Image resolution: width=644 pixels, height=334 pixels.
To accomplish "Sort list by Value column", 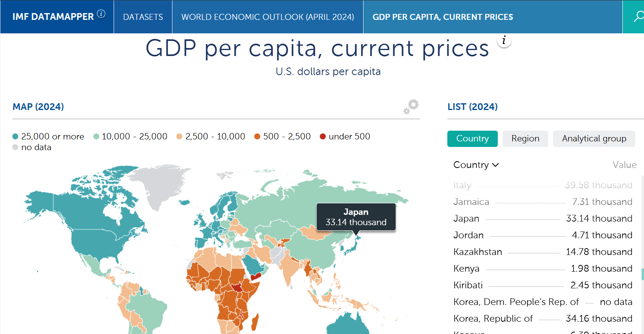I will click(624, 165).
